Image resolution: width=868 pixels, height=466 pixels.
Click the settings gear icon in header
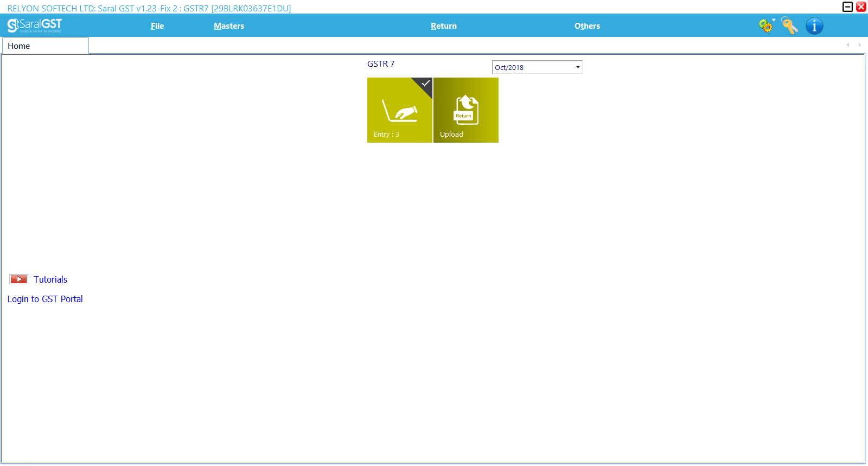[x=766, y=25]
